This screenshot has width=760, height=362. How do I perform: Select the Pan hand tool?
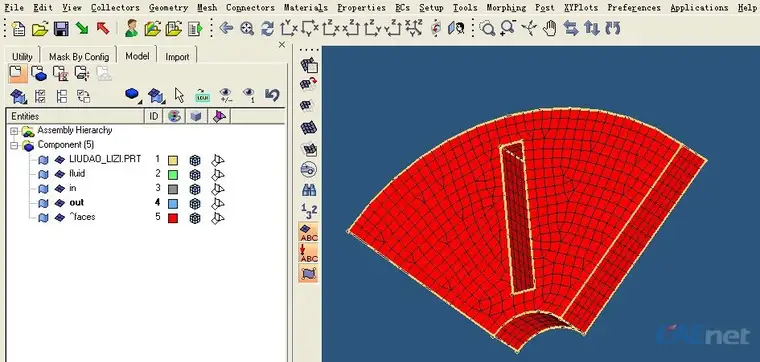click(550, 29)
